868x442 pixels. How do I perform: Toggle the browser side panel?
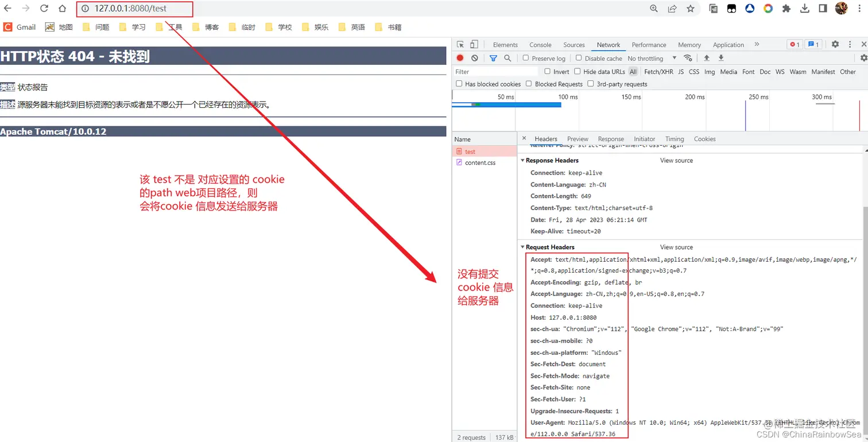(x=823, y=9)
